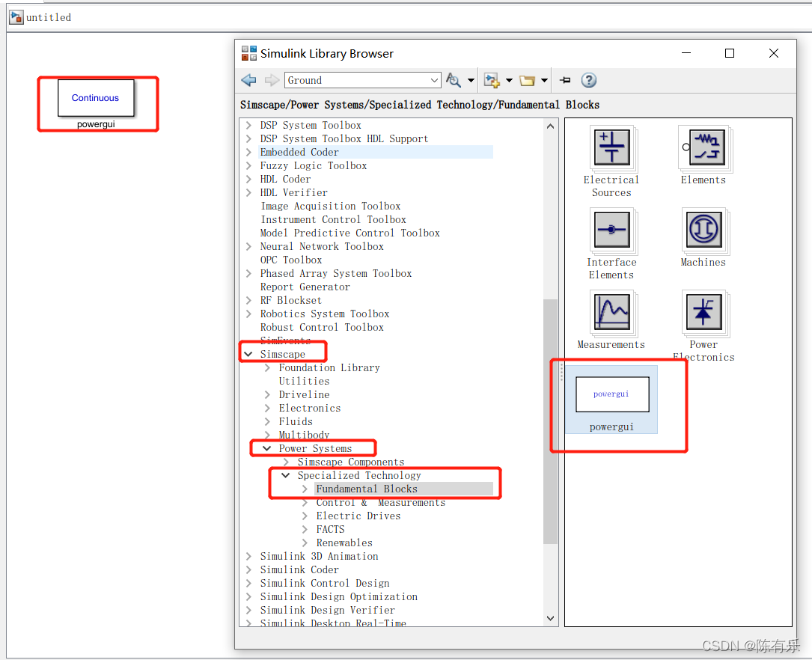Select Robust Control Toolbox
Viewport: 812px width, 660px height.
click(322, 327)
